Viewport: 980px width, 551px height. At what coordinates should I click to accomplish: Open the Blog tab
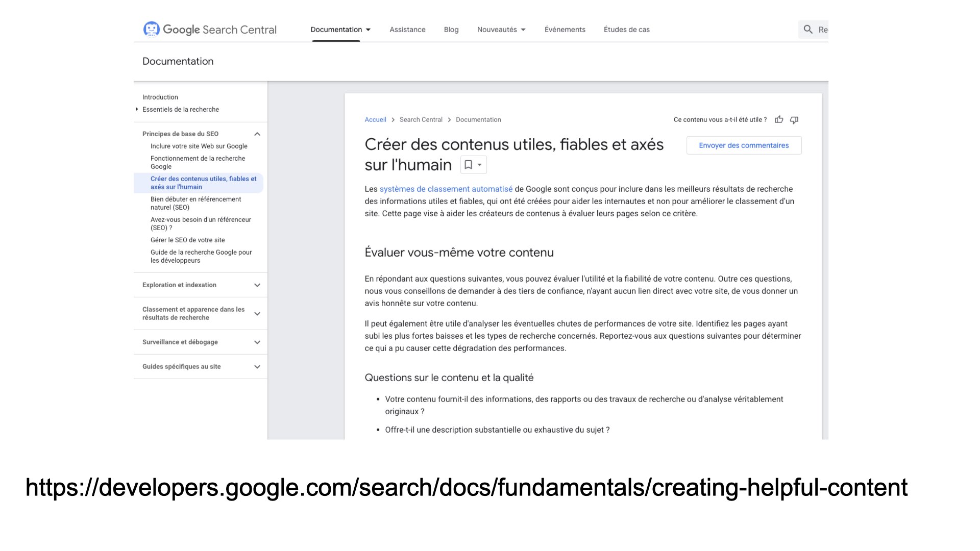(451, 30)
